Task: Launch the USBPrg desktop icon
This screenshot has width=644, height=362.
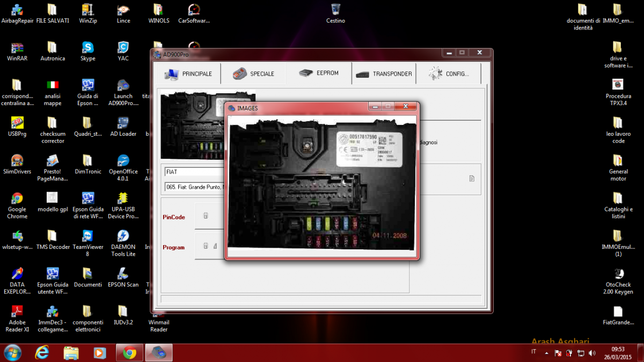Action: [x=17, y=127]
